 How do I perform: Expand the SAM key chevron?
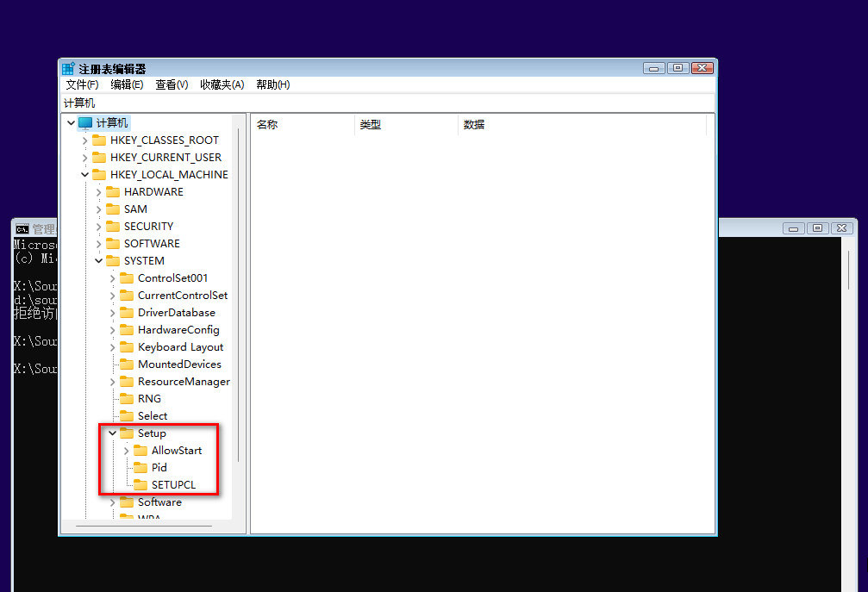[x=98, y=209]
